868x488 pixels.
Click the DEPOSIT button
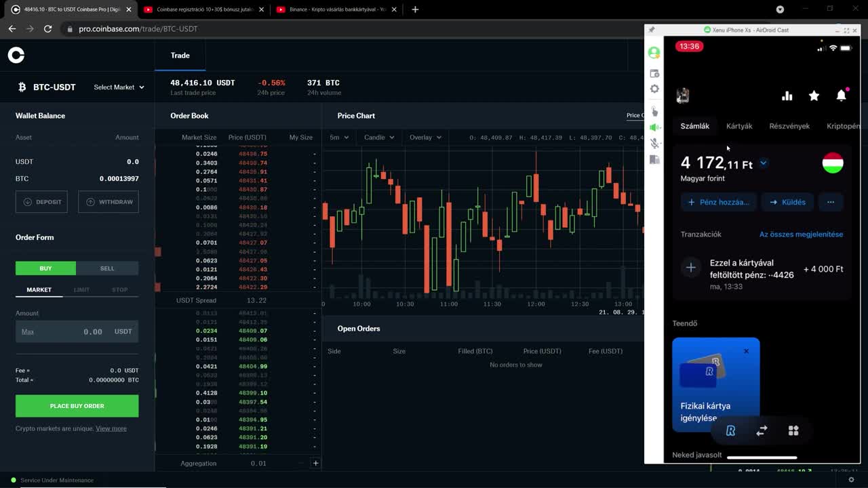(x=41, y=202)
